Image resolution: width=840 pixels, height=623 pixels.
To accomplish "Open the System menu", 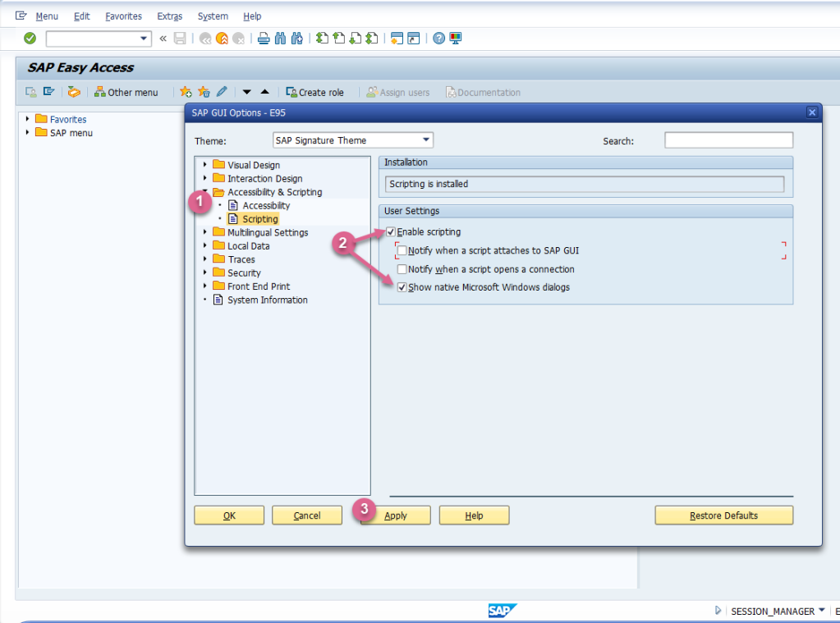I will [x=213, y=16].
